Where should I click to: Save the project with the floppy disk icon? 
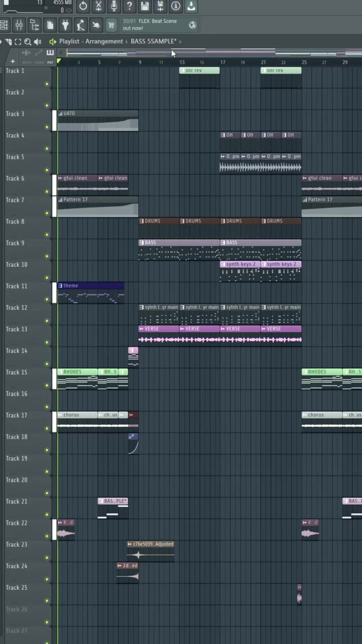tap(145, 6)
